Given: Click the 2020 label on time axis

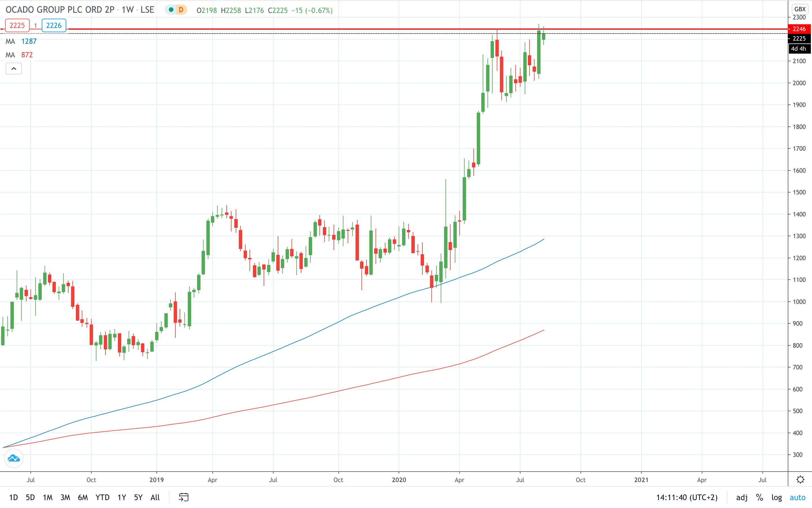Looking at the screenshot, I should pos(399,480).
